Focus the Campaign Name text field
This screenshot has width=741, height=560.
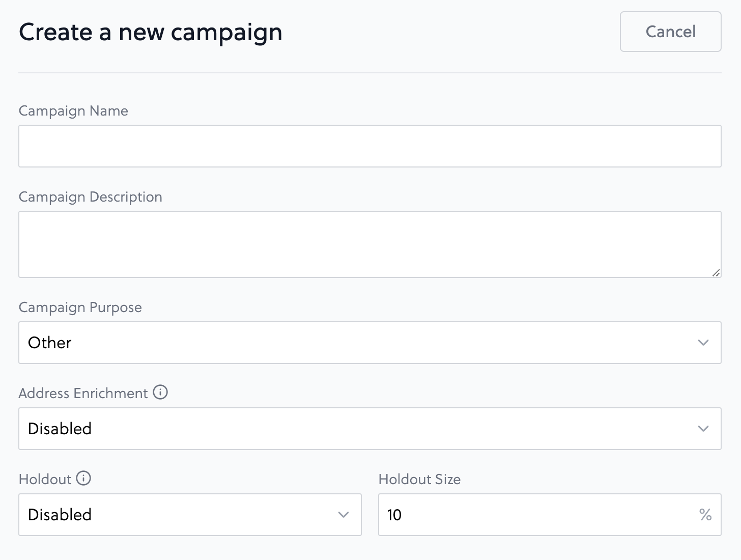[370, 146]
